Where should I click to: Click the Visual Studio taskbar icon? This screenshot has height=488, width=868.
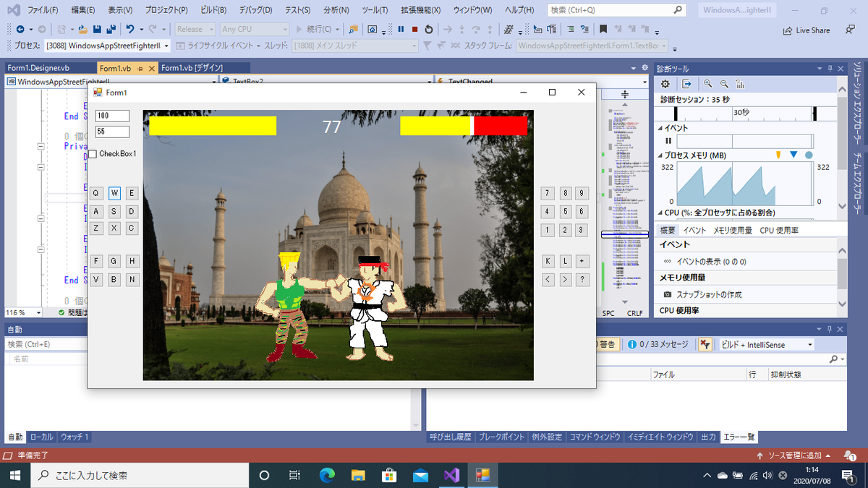coord(451,475)
